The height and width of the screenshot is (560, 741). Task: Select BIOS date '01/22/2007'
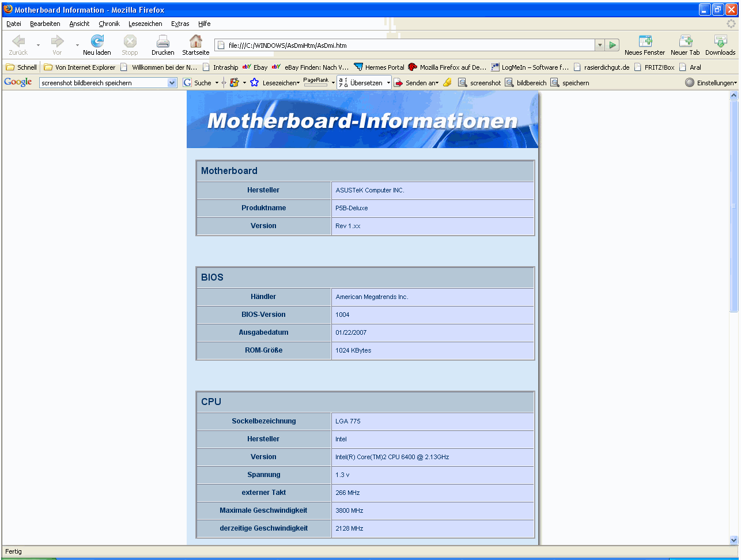[351, 332]
